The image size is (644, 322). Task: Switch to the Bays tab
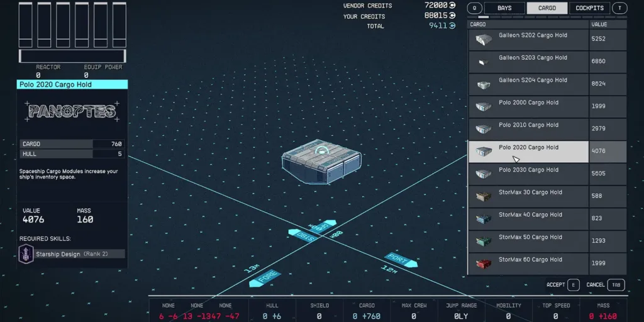504,8
